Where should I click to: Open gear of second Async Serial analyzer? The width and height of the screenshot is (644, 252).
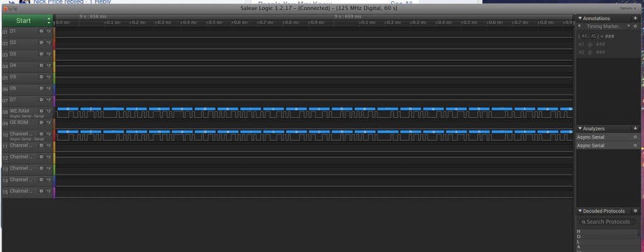tap(635, 146)
